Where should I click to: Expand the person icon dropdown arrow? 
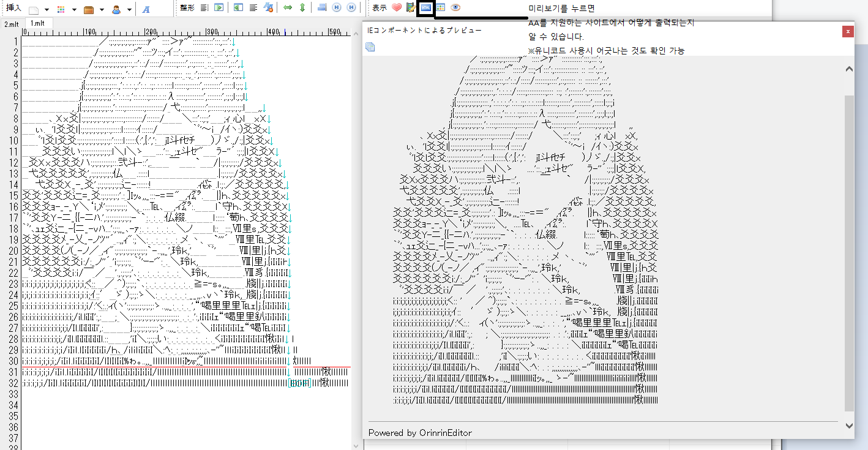tap(129, 10)
